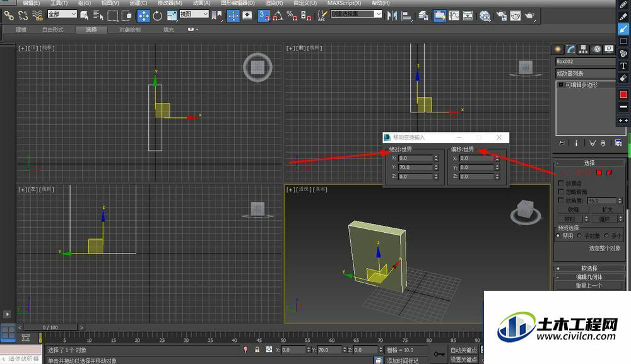The height and width of the screenshot is (364, 631).
Task: Enable the 按顶点 checkbox
Action: point(560,183)
